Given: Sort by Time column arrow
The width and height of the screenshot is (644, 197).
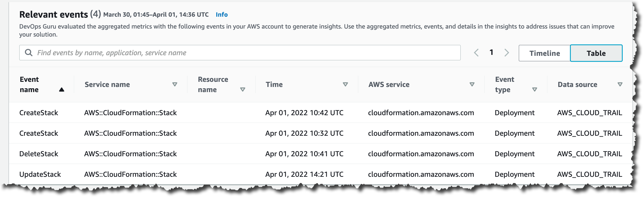Looking at the screenshot, I should click(x=345, y=84).
